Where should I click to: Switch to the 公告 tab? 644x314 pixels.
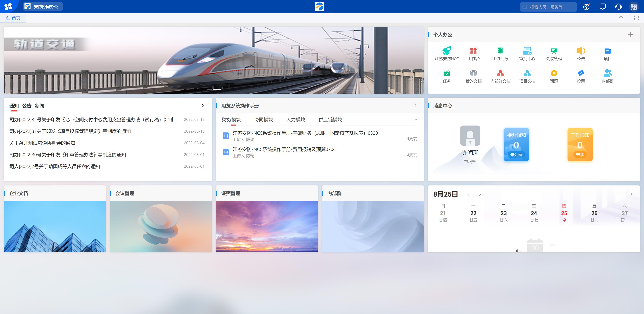[x=27, y=106]
